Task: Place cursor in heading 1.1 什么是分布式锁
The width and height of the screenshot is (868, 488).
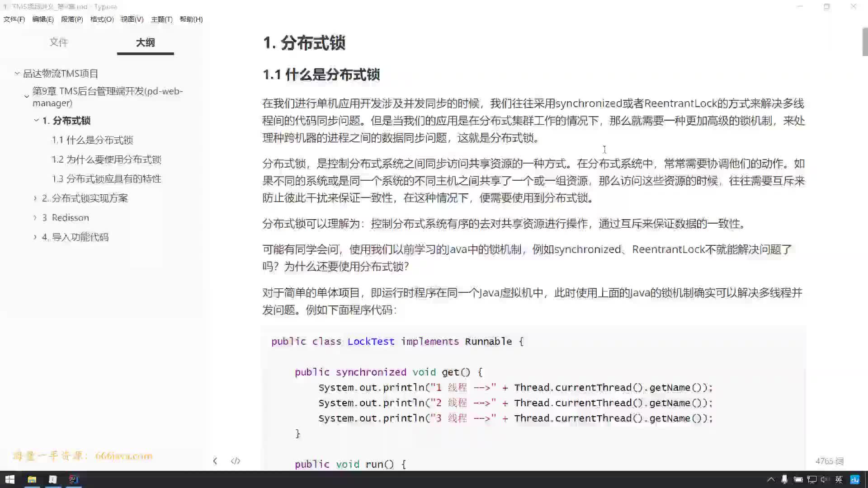Action: click(x=321, y=75)
